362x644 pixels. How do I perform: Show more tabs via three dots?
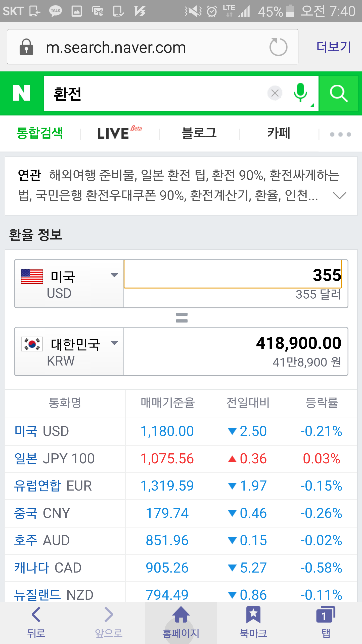click(x=340, y=134)
